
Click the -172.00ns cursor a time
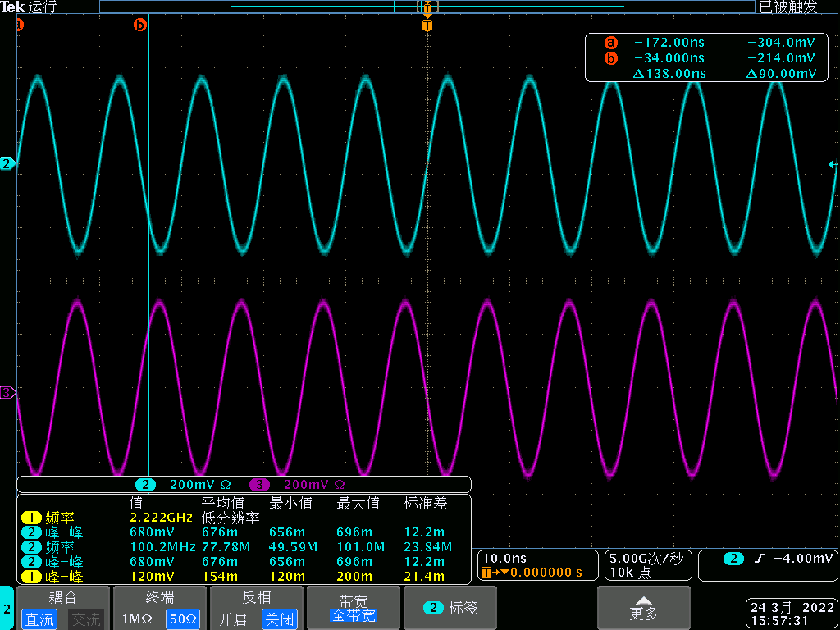pyautogui.click(x=669, y=43)
